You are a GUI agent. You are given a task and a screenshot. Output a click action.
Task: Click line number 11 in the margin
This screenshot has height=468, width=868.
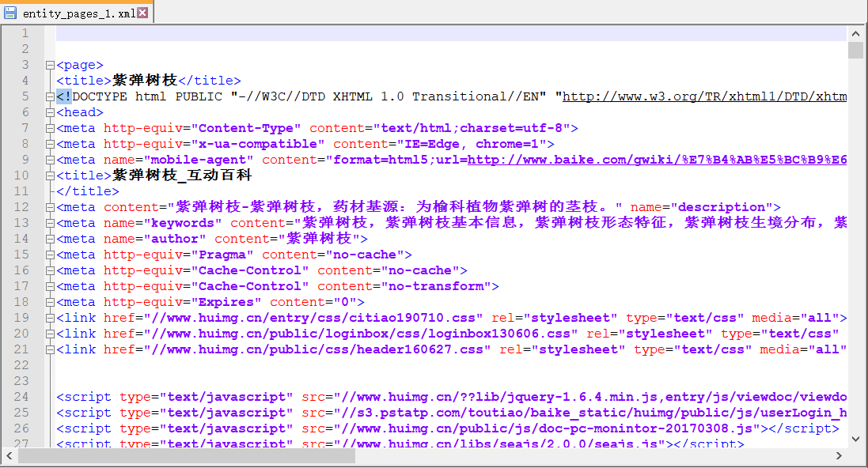pos(21,191)
